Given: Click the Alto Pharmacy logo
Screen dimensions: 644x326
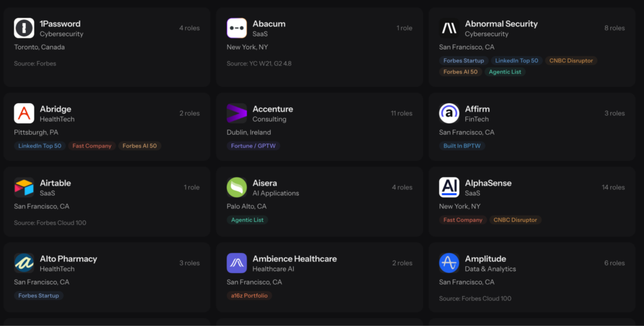Looking at the screenshot, I should pos(24,263).
